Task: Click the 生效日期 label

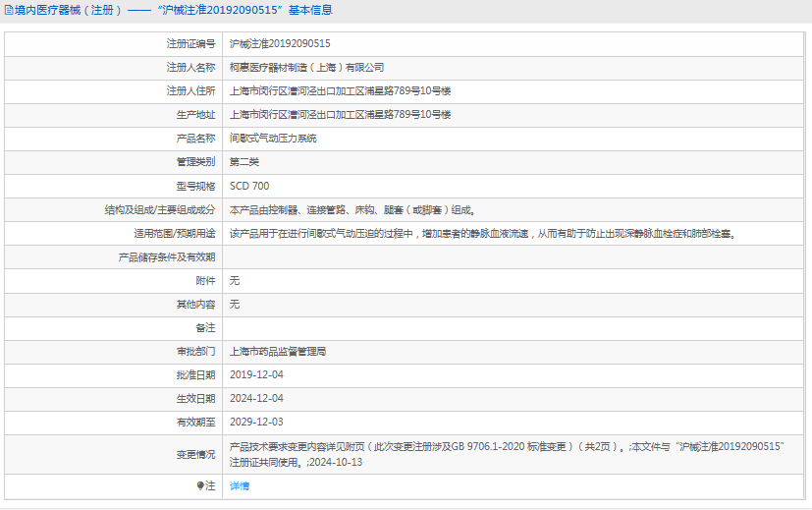Action: pyautogui.click(x=195, y=399)
